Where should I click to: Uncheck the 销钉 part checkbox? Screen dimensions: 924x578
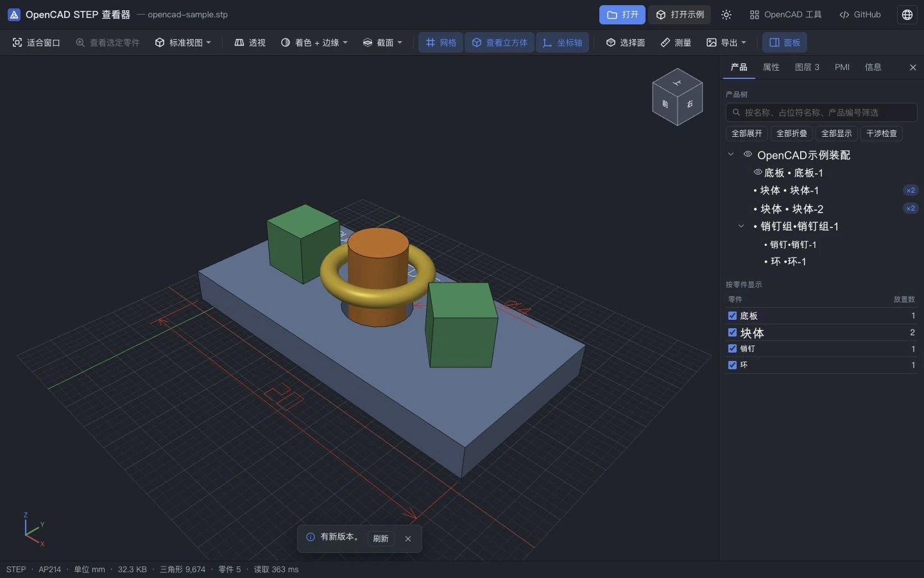point(732,349)
